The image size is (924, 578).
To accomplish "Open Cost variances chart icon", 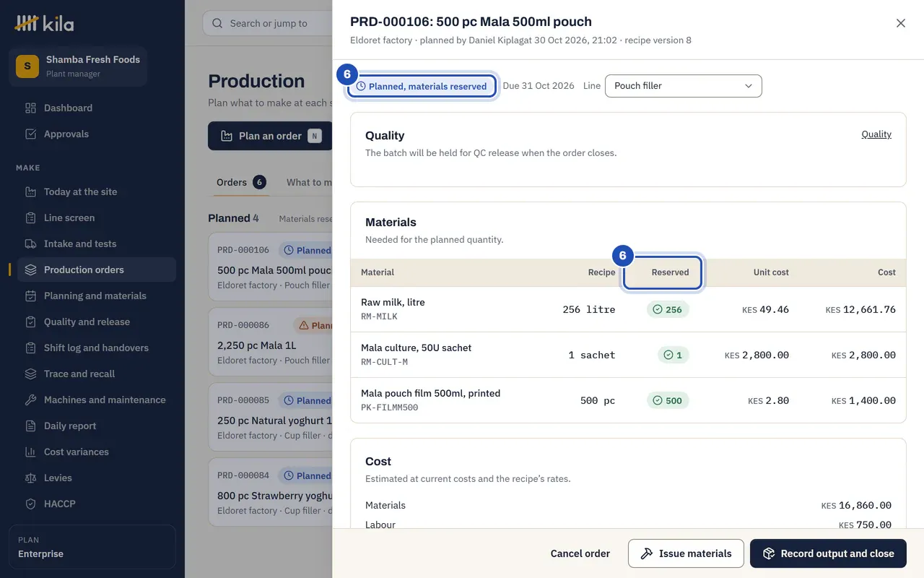I will click(30, 452).
